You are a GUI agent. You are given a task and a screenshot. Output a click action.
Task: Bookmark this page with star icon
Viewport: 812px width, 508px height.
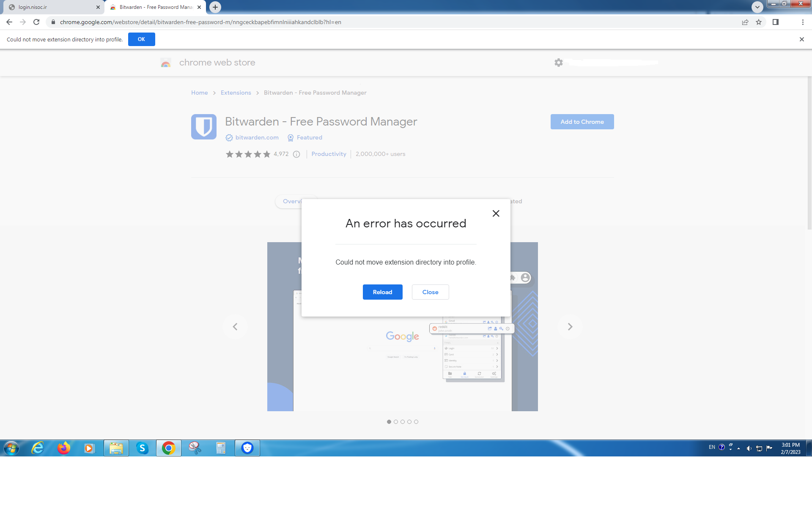point(759,22)
